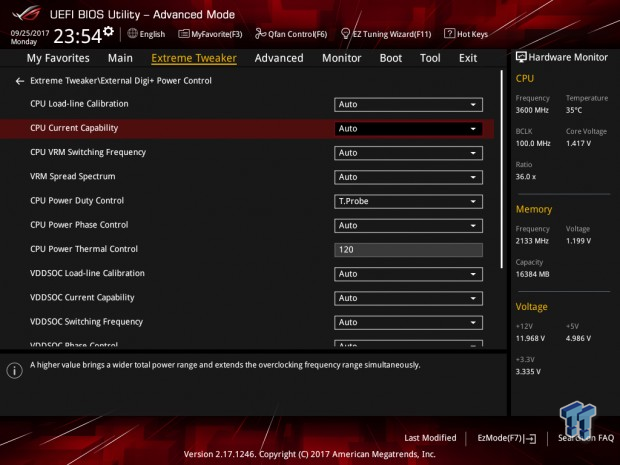
Task: Select the CPU Power Duty Control label
Action: pos(77,200)
